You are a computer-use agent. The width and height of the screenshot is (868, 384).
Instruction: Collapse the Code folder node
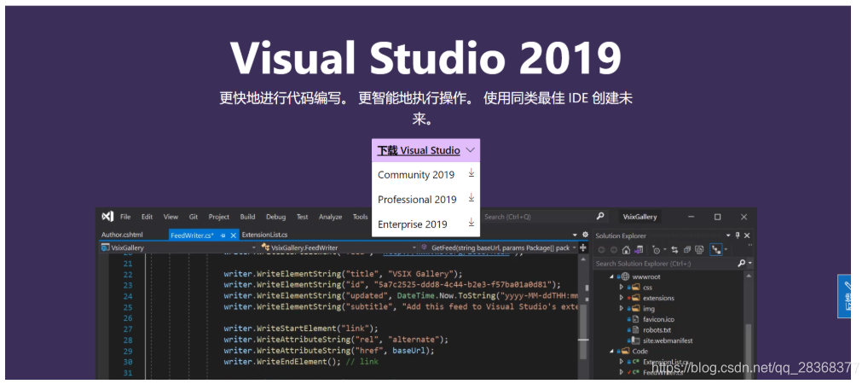tap(611, 351)
